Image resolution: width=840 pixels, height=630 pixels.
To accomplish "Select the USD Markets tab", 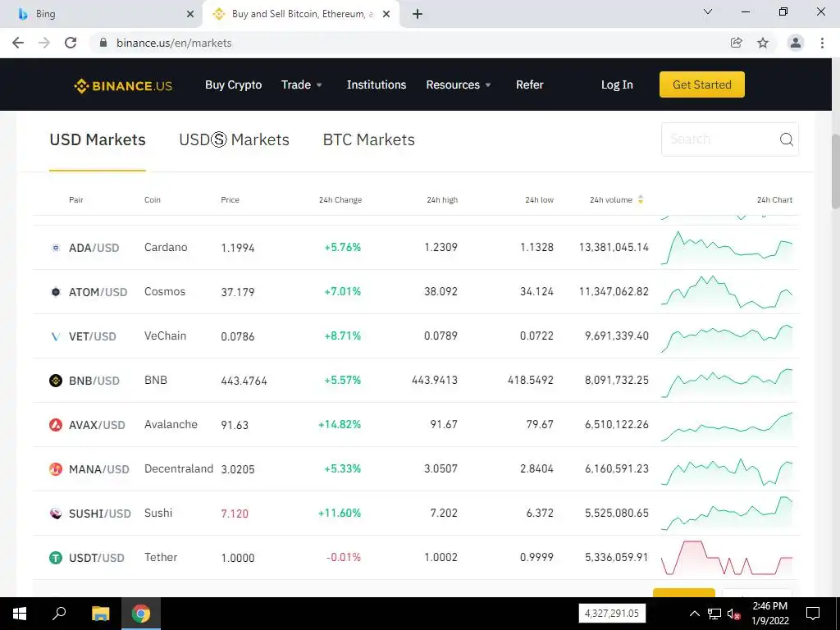I will [x=98, y=139].
